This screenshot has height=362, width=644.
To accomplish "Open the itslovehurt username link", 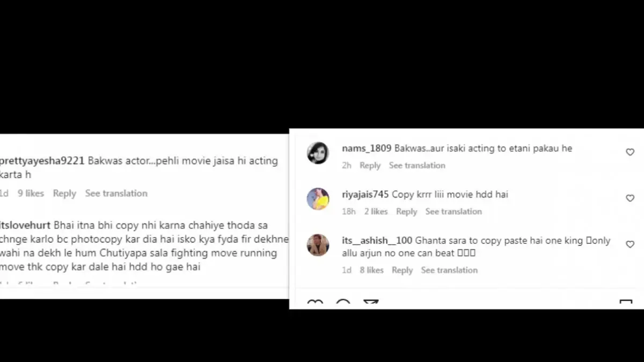I will coord(25,225).
